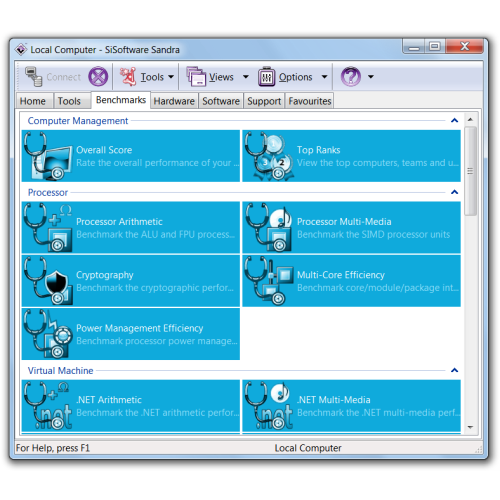Click the Multi-Core Efficiency icon
Screen dimensions: 500x500
(269, 281)
